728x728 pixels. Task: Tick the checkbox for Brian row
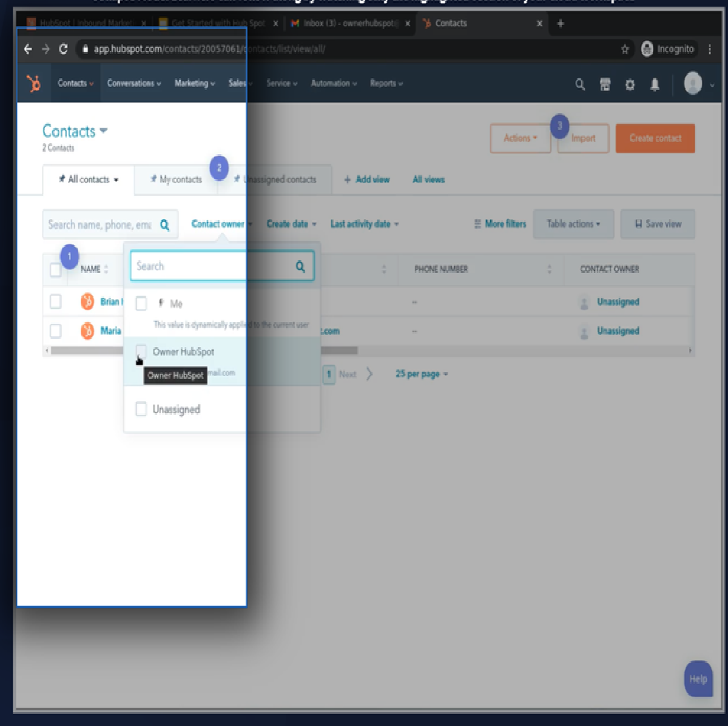(56, 302)
